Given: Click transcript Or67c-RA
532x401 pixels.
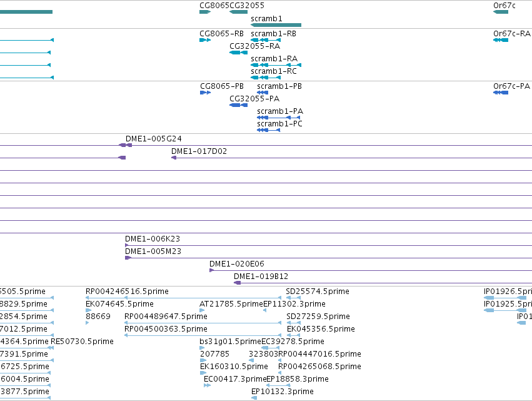Looking at the screenshot, I should [511, 34].
